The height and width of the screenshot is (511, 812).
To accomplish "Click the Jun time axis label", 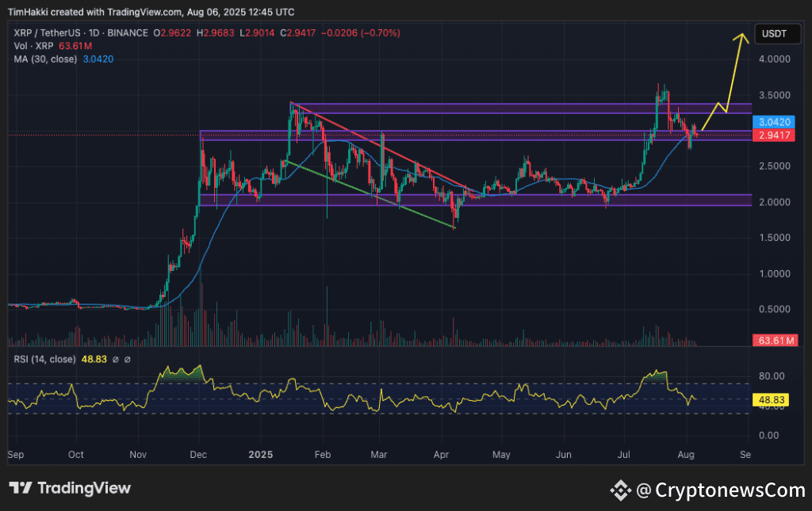I will pyautogui.click(x=564, y=454).
